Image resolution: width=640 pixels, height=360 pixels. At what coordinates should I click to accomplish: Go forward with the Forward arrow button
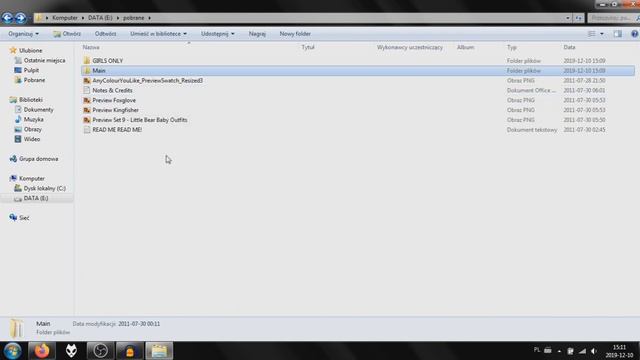point(20,18)
